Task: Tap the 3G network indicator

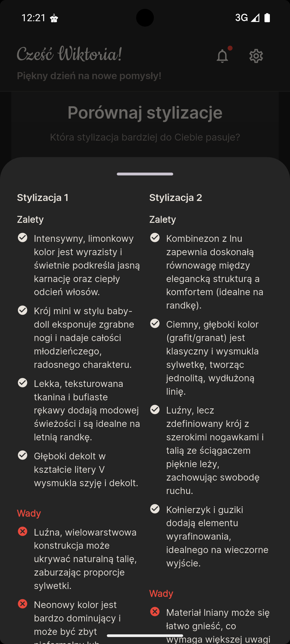Action: pyautogui.click(x=241, y=18)
